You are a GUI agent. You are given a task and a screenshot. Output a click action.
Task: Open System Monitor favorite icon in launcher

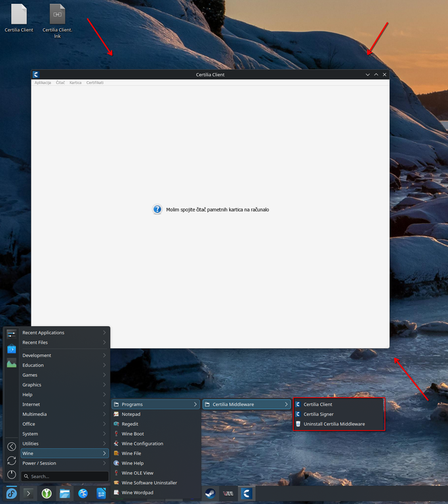[x=12, y=363]
